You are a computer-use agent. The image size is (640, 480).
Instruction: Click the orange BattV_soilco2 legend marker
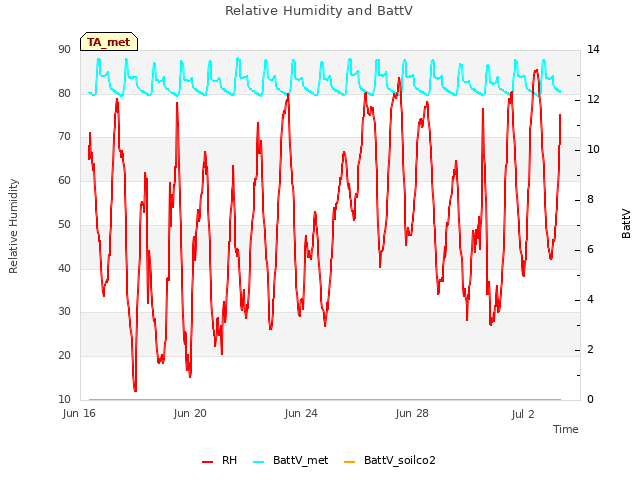tap(349, 462)
